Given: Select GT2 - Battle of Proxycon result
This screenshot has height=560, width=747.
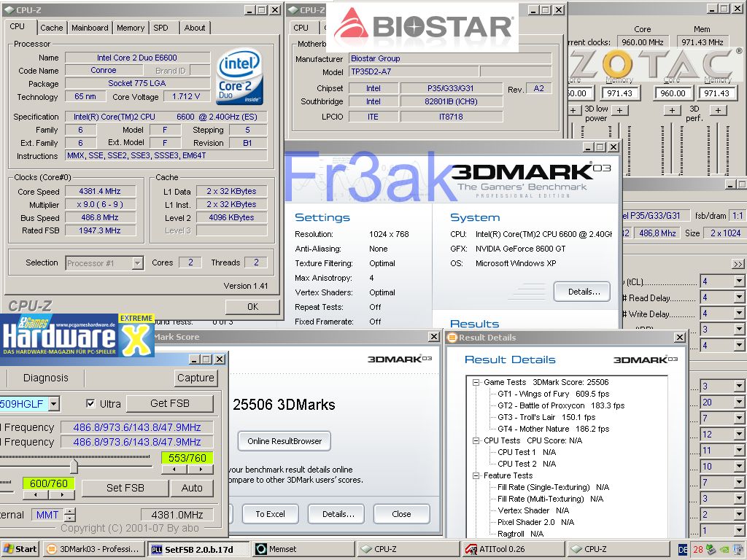Looking at the screenshot, I should pos(561,405).
